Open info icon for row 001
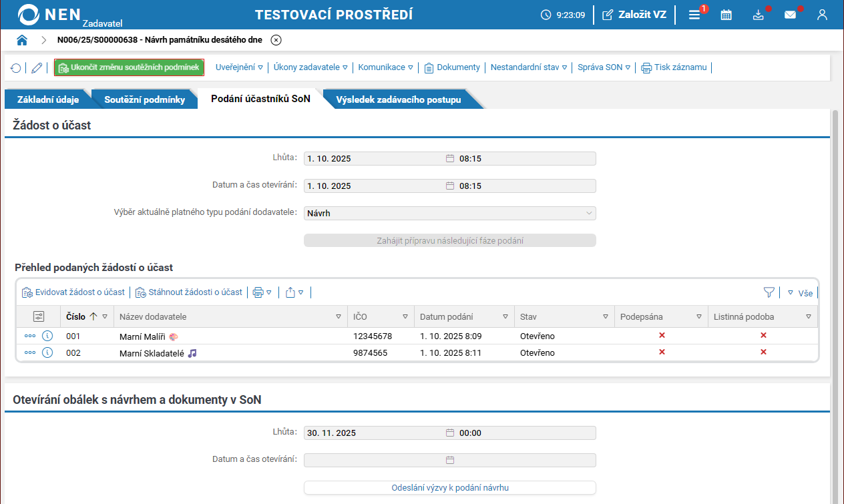The width and height of the screenshot is (844, 504). coord(47,336)
